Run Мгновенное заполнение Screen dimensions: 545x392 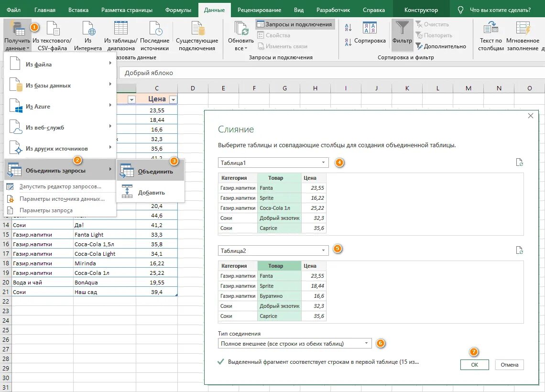pos(523,35)
